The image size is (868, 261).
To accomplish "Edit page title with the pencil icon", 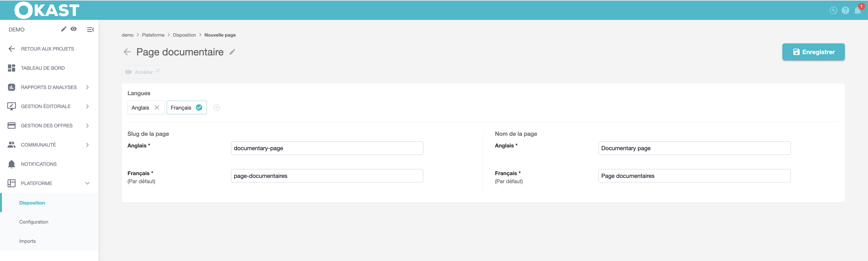I will point(232,52).
